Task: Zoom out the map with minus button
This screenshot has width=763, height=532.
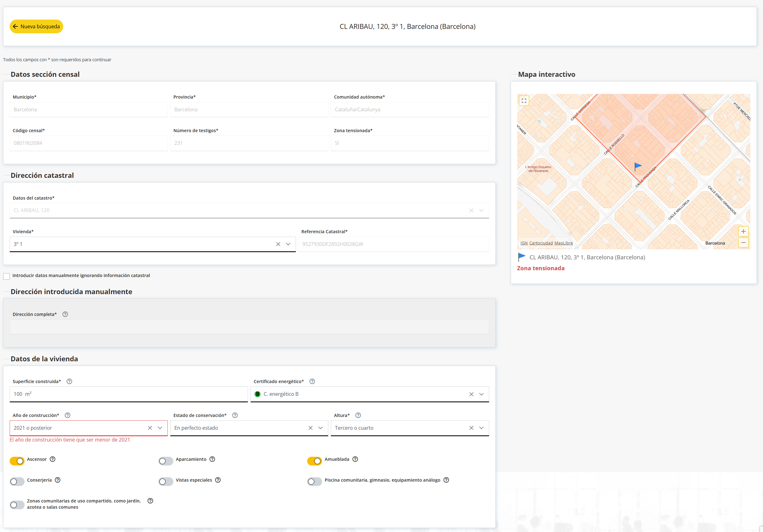Action: [x=743, y=243]
